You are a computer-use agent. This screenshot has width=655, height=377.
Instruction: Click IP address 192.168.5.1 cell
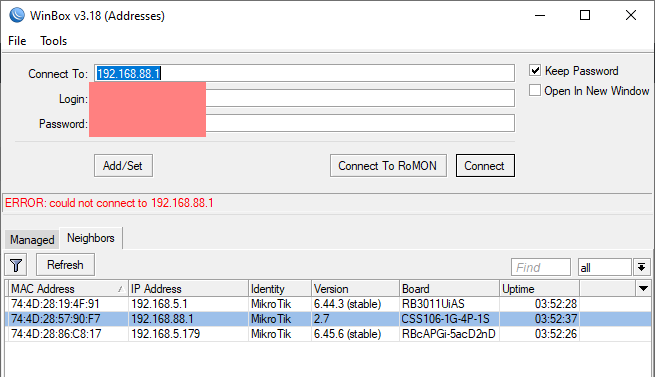159,304
